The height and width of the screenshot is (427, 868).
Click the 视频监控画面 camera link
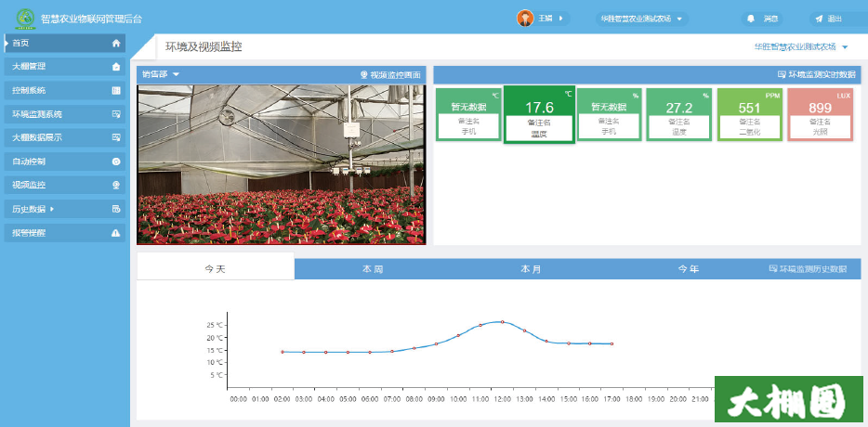pos(391,75)
